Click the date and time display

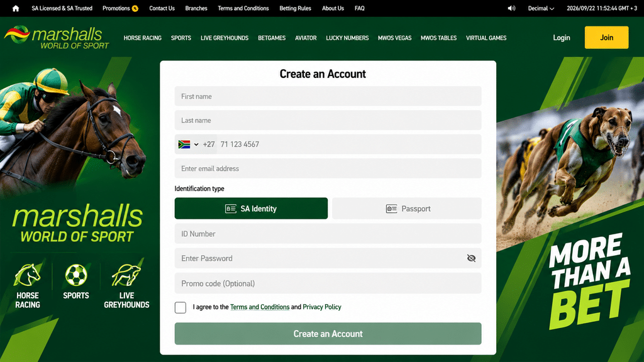point(602,8)
